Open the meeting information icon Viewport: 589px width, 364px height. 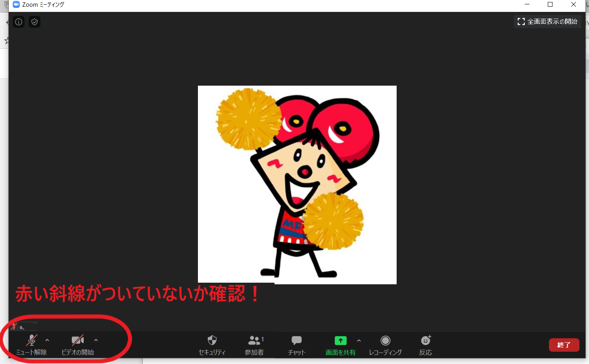(x=19, y=22)
